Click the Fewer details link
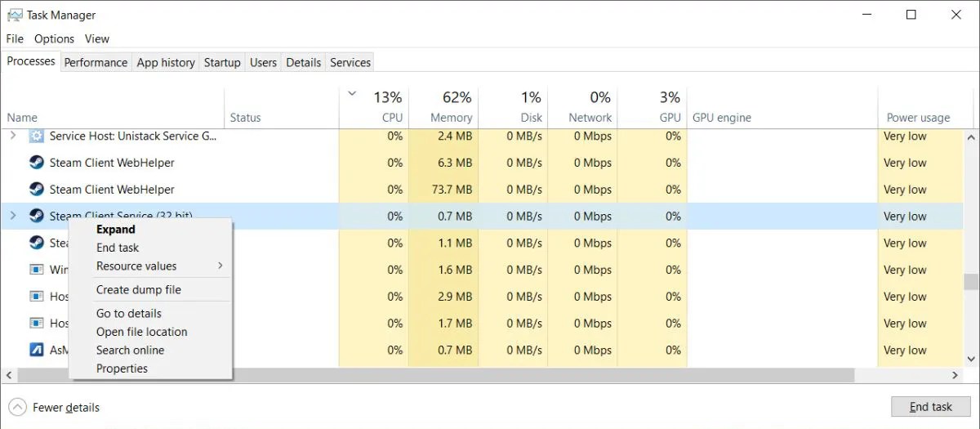 [66, 407]
